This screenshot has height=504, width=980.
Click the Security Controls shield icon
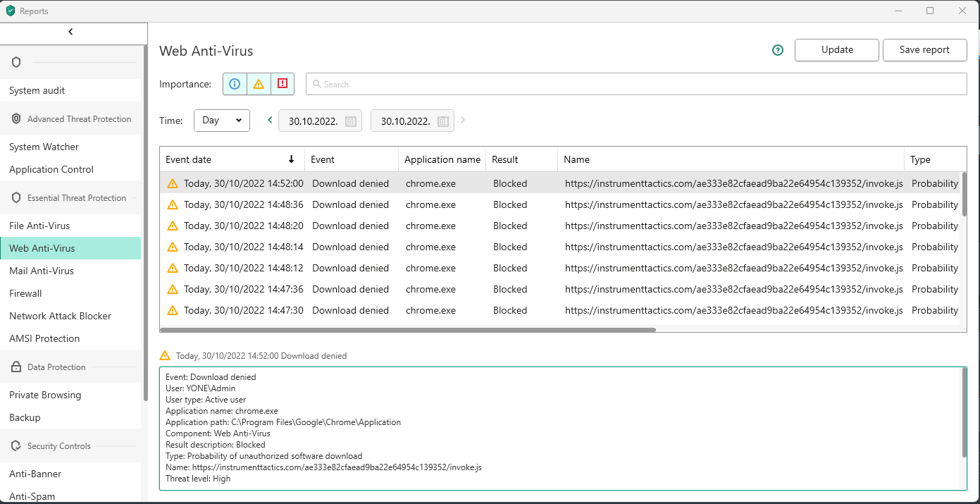[x=16, y=446]
